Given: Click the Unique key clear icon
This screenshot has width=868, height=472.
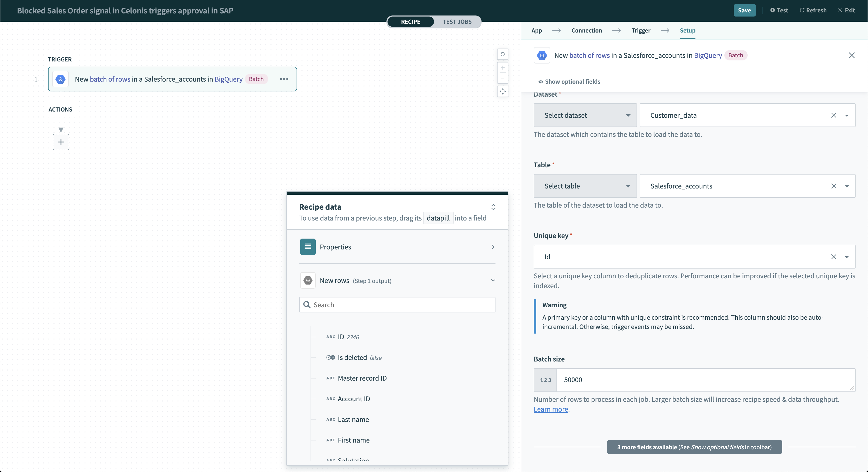Looking at the screenshot, I should click(834, 257).
